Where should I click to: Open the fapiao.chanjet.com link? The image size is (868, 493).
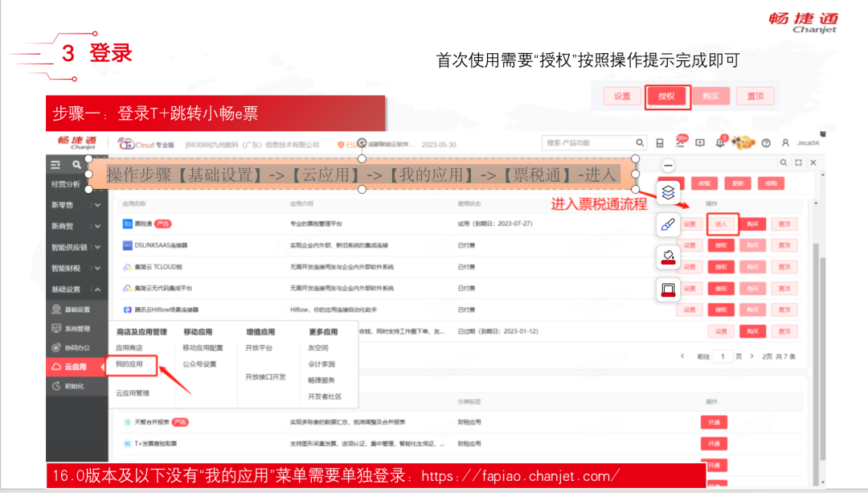[520, 476]
